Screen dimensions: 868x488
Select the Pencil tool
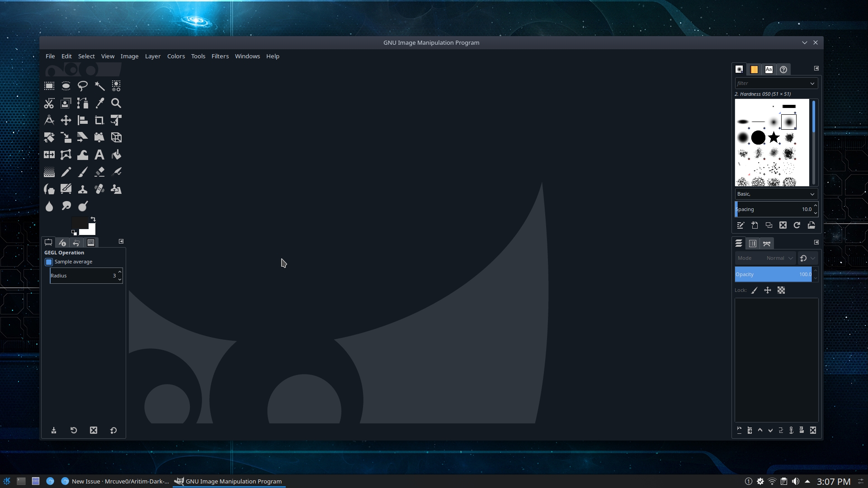pyautogui.click(x=66, y=172)
